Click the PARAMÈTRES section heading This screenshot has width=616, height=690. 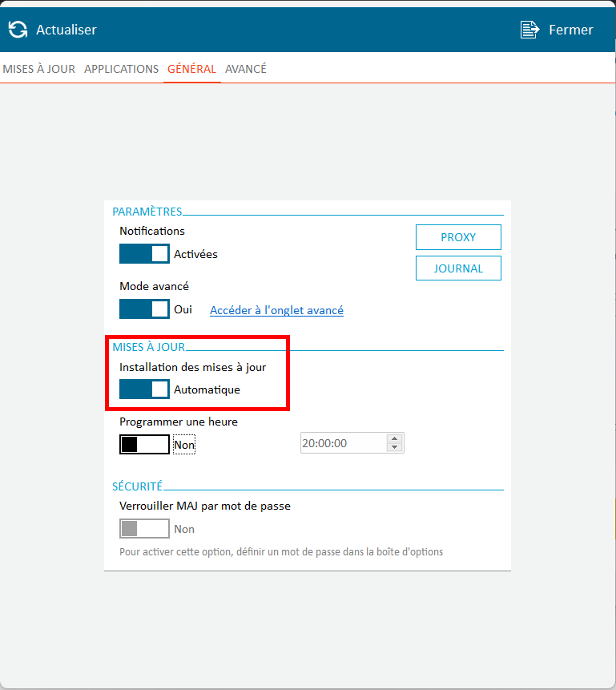[x=147, y=212]
